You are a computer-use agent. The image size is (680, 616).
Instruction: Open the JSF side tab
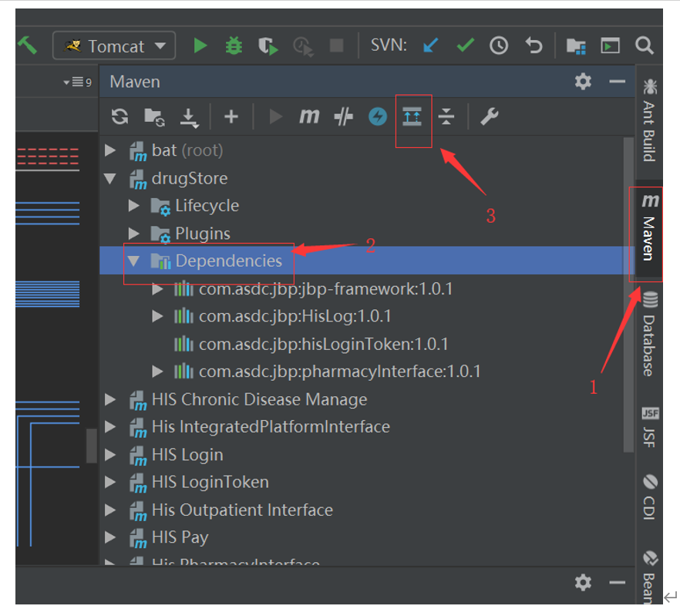coord(649,427)
